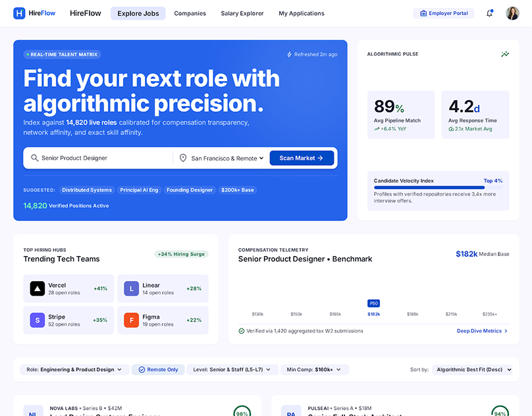Select Distributed Systems suggestion chip

pyautogui.click(x=87, y=190)
